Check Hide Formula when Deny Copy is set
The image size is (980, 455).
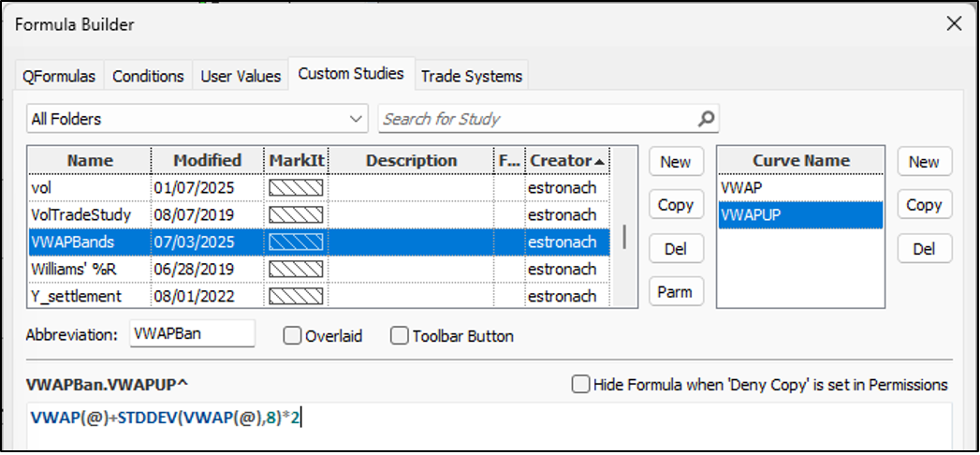point(580,385)
